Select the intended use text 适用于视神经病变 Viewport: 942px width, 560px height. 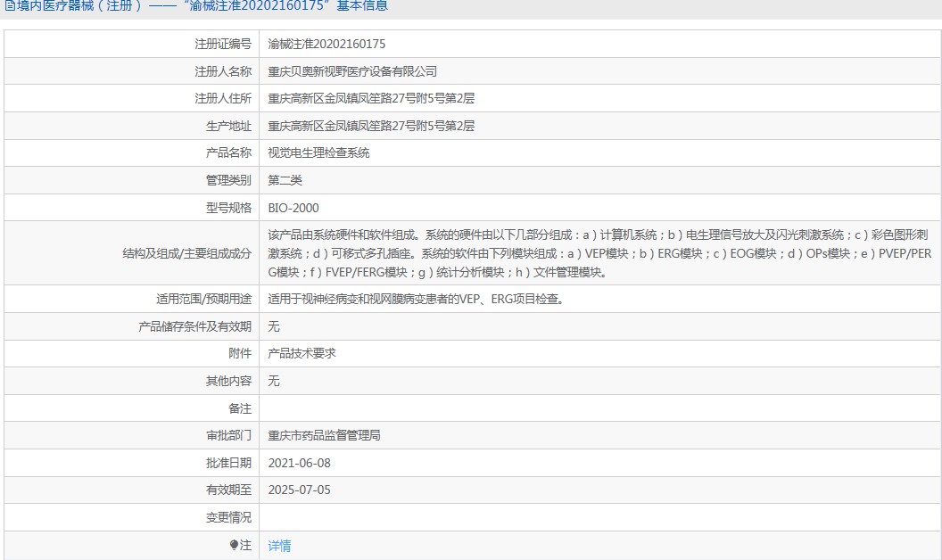point(416,300)
